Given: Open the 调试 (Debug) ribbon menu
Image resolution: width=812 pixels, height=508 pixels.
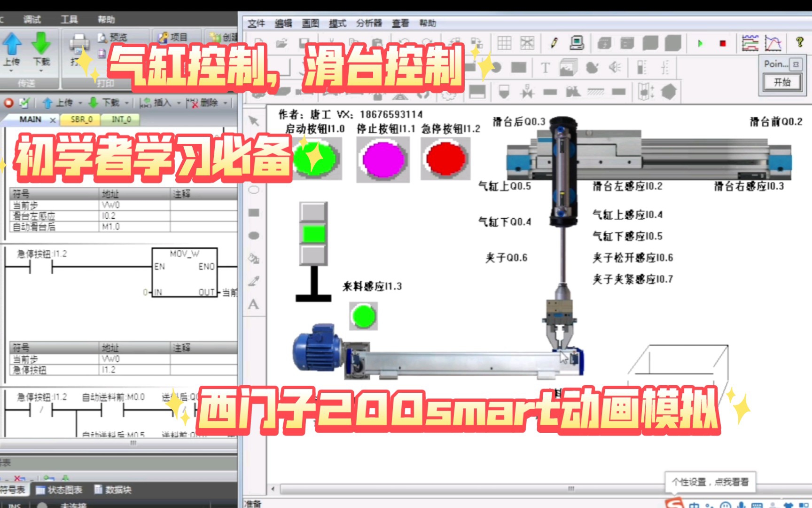Looking at the screenshot, I should pos(32,19).
